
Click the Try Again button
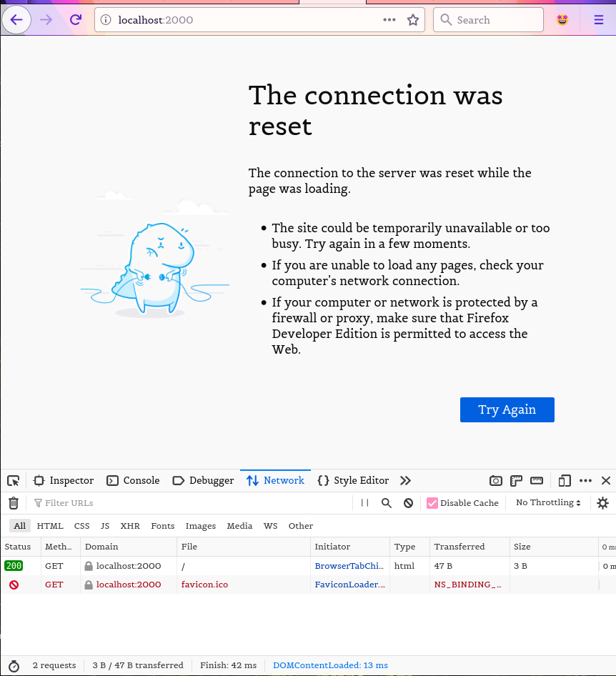[507, 409]
